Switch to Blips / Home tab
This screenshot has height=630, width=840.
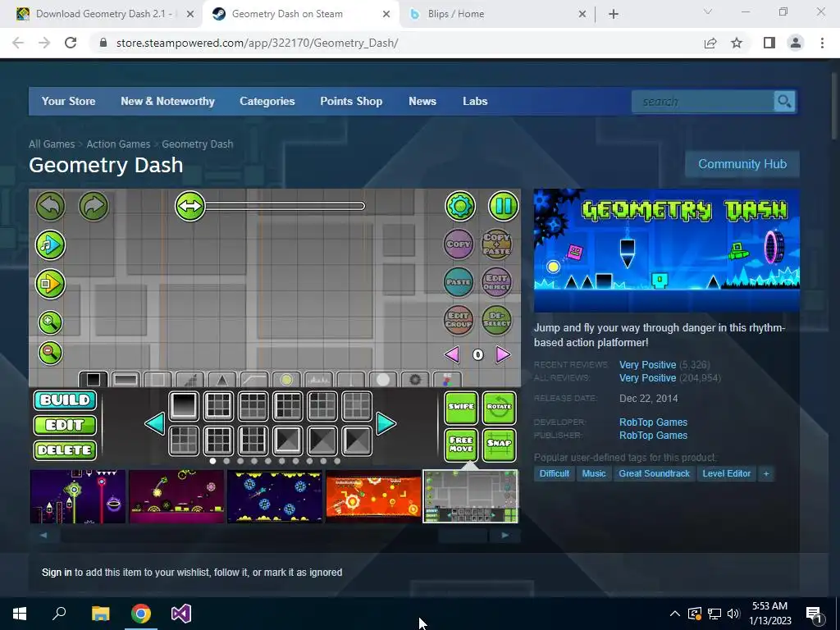point(456,15)
